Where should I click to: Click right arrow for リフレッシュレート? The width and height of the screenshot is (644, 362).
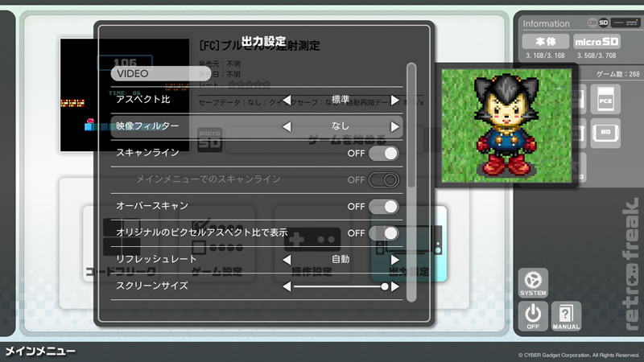click(394, 259)
